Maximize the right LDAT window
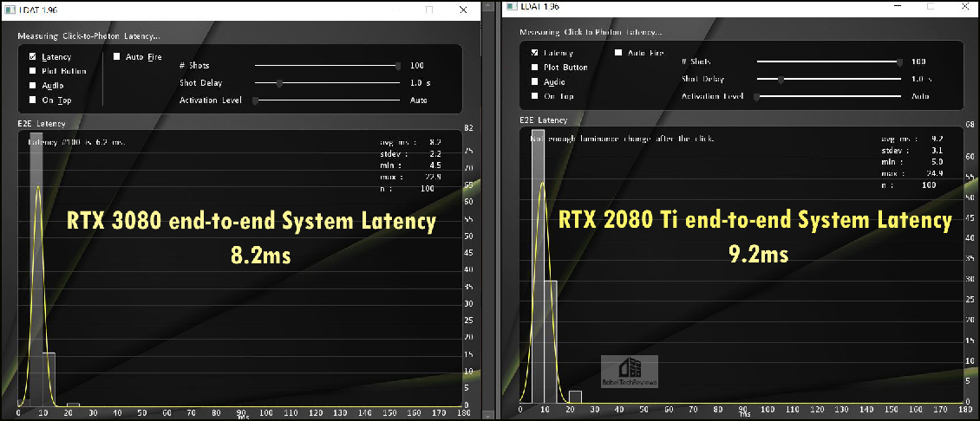This screenshot has width=980, height=421. click(x=931, y=5)
